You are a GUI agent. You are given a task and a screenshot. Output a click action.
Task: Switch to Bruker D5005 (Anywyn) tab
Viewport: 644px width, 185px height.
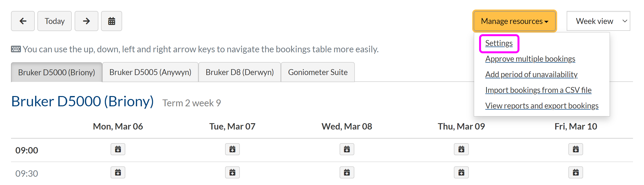click(150, 72)
